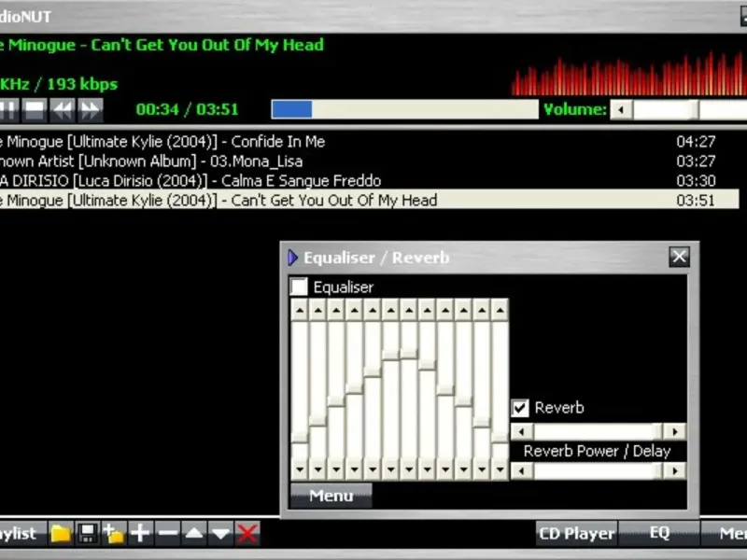Enable the Equaliser checkbox
747x560 pixels.
(x=299, y=287)
